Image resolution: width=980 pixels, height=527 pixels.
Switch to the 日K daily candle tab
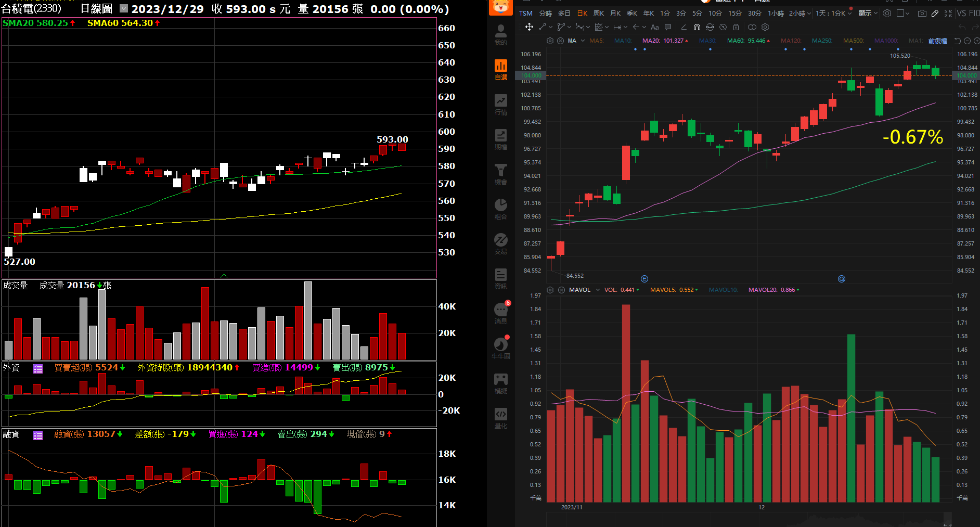click(582, 14)
